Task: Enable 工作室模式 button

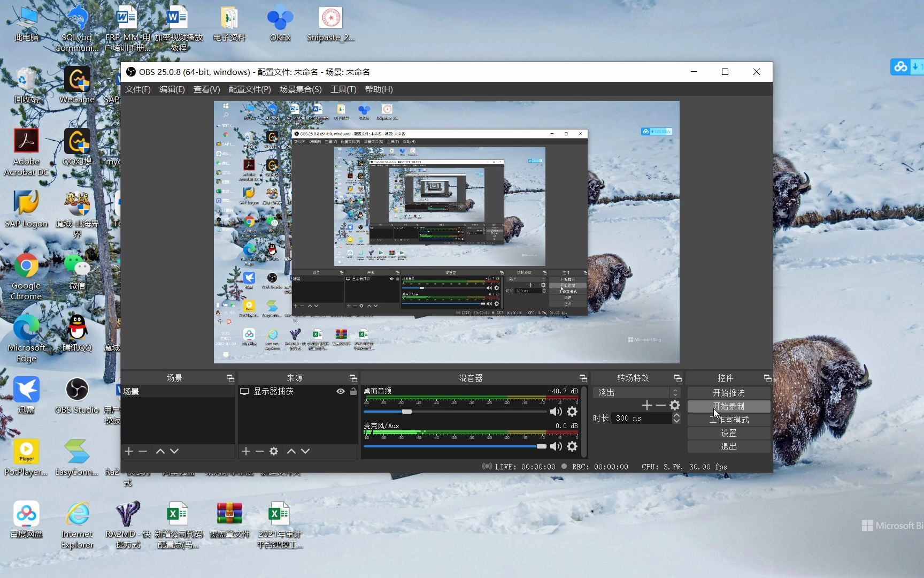Action: (x=729, y=420)
